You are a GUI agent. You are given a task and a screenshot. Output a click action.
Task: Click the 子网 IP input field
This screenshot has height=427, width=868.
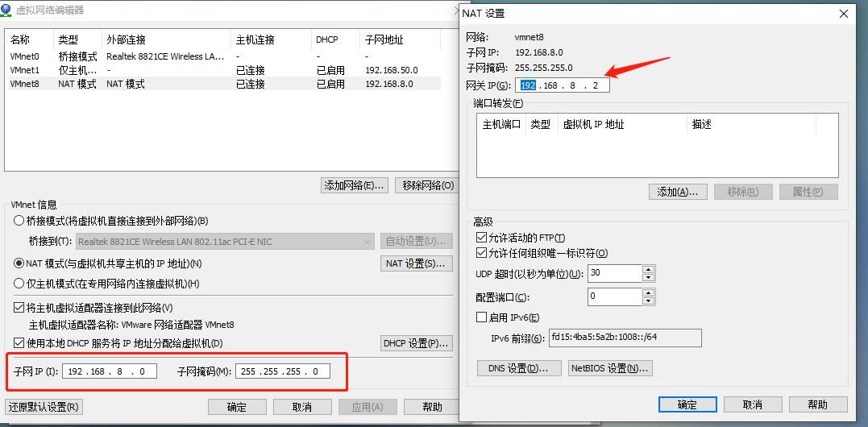[110, 371]
